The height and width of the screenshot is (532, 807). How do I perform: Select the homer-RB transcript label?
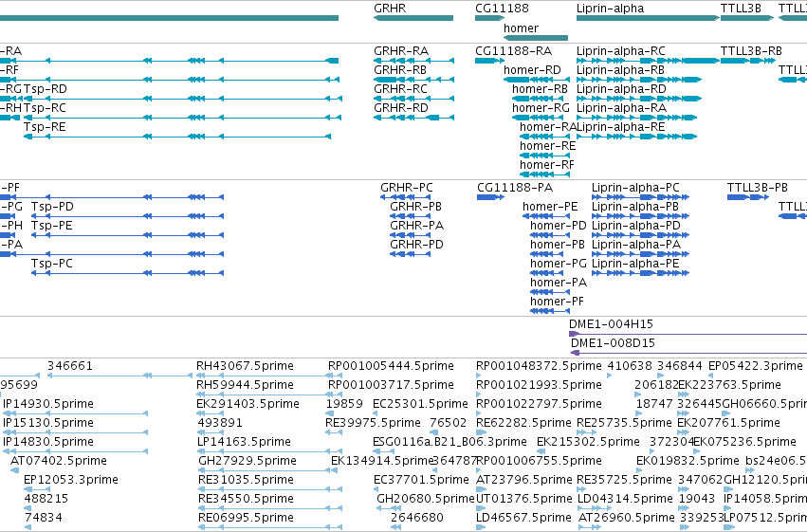540,89
